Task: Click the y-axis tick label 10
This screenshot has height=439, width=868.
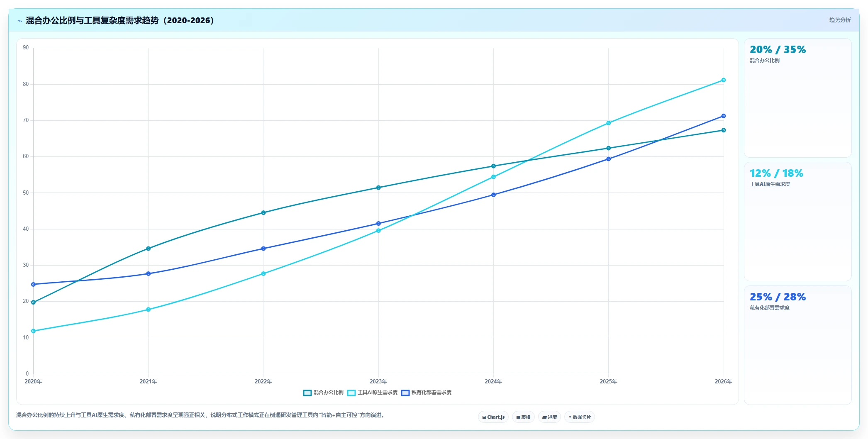Action: coord(26,338)
